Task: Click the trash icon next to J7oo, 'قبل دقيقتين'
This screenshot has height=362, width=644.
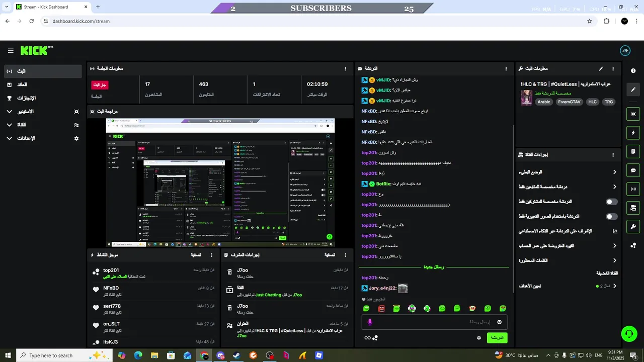Action: click(x=229, y=272)
